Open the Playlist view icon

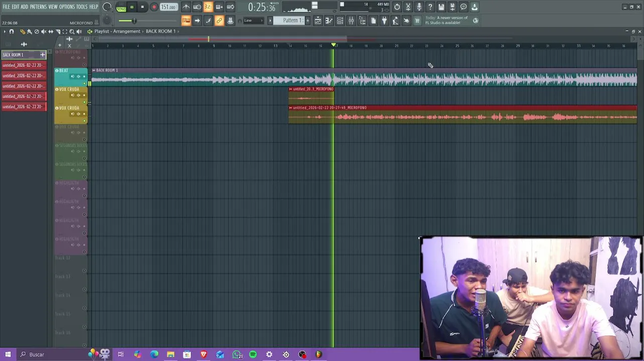click(318, 21)
